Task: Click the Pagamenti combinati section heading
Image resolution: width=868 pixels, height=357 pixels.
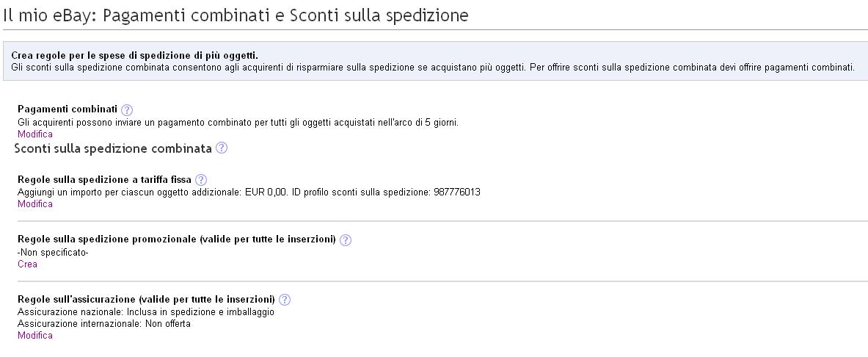Action: (x=67, y=109)
